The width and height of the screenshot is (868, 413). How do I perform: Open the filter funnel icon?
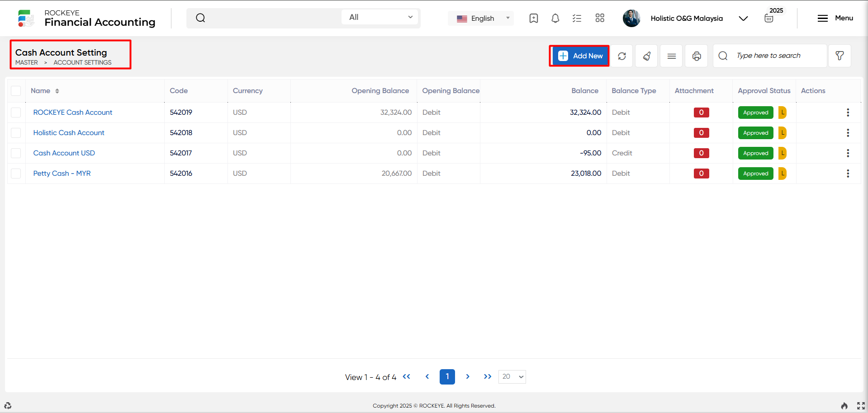(x=840, y=56)
